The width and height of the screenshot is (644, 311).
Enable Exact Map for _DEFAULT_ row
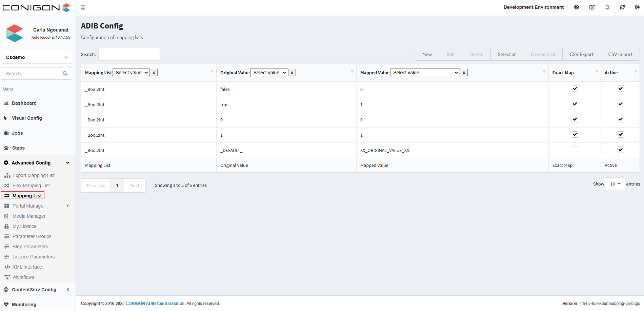click(575, 150)
